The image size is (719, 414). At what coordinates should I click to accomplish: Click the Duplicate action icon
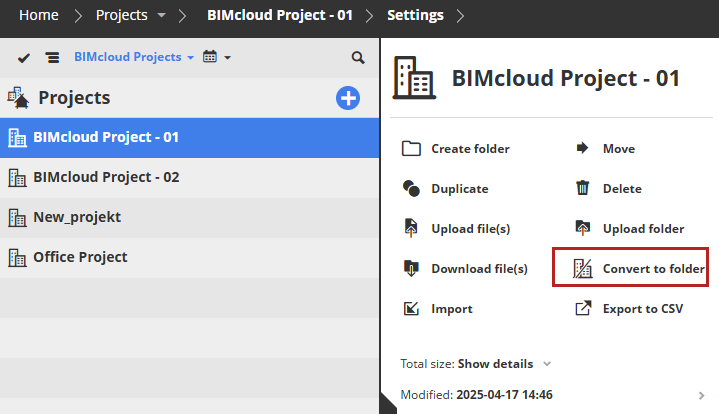point(411,189)
